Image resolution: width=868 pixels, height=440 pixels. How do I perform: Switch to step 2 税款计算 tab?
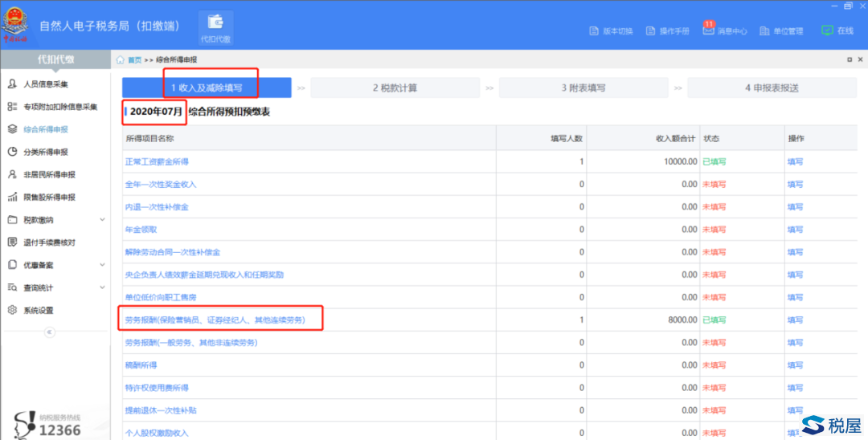tap(395, 88)
